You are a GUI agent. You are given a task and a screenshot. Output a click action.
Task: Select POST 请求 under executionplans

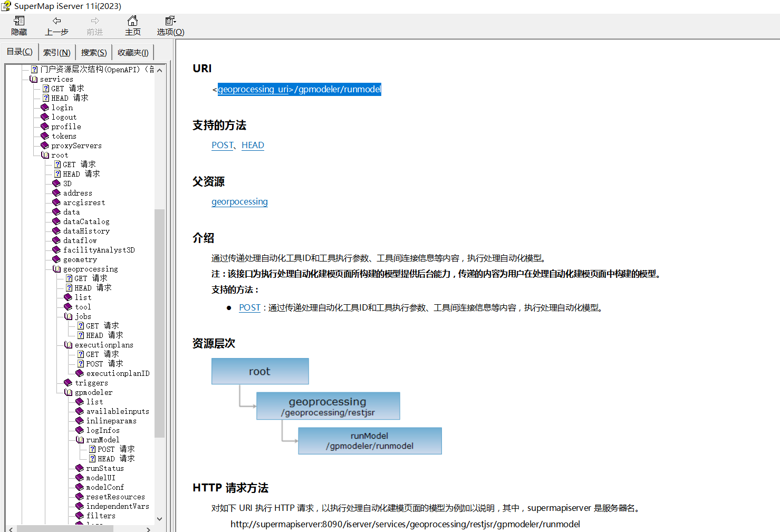(104, 364)
